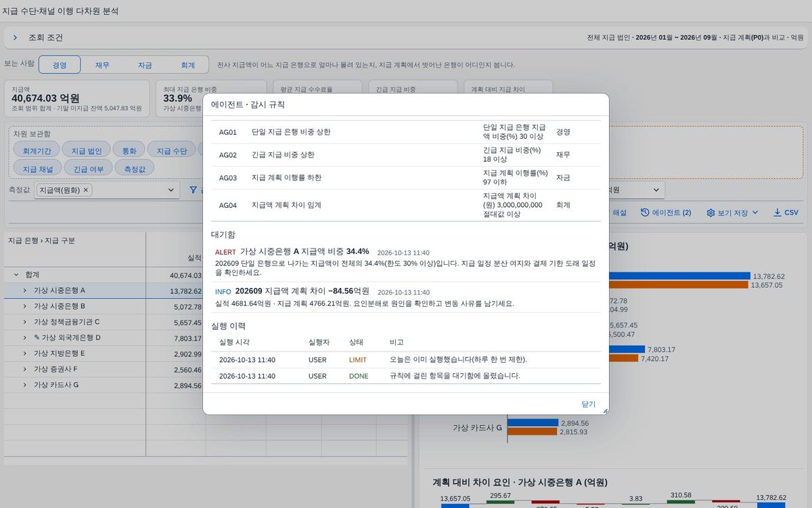Open the ALERT 가상 시중은행 A 비중 34.4% item
812x508 pixels.
[x=405, y=261]
